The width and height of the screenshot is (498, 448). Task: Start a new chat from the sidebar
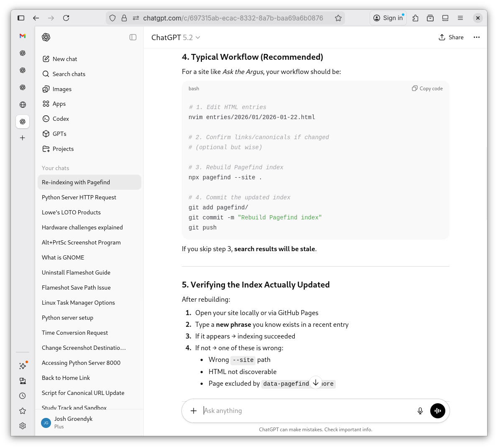65,59
